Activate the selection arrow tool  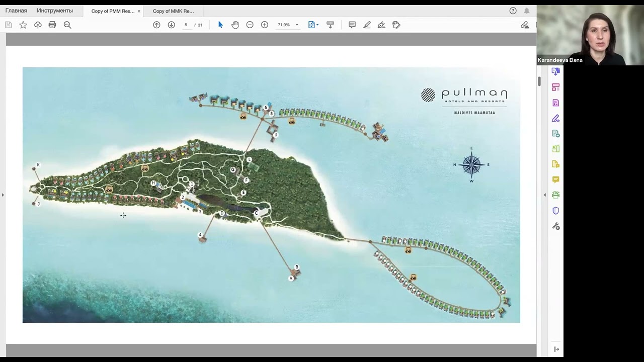pos(220,25)
